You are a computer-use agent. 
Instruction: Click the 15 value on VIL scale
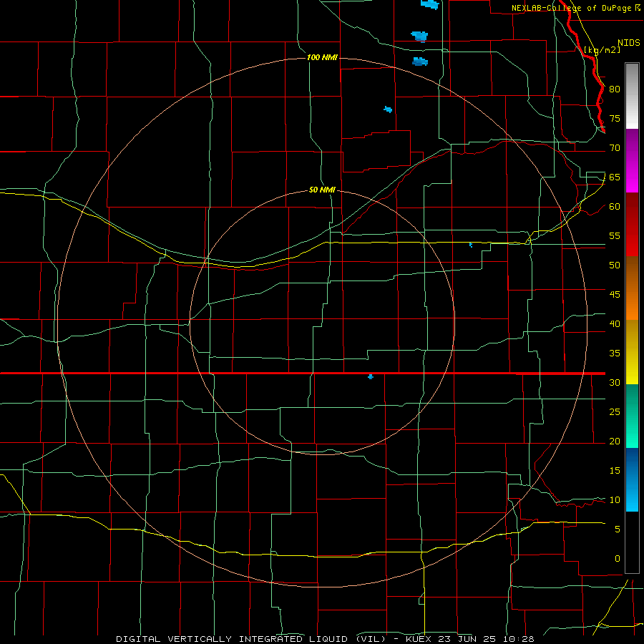(615, 470)
